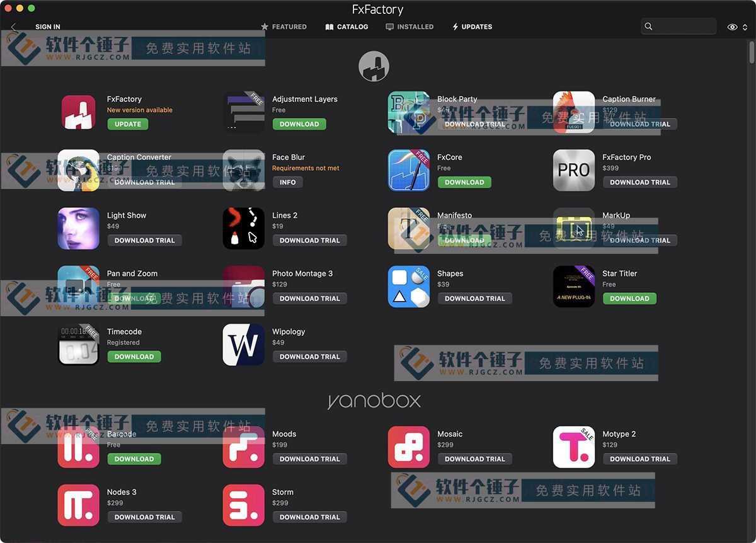
Task: Click the FxFactory publisher logo at top
Action: tap(374, 66)
